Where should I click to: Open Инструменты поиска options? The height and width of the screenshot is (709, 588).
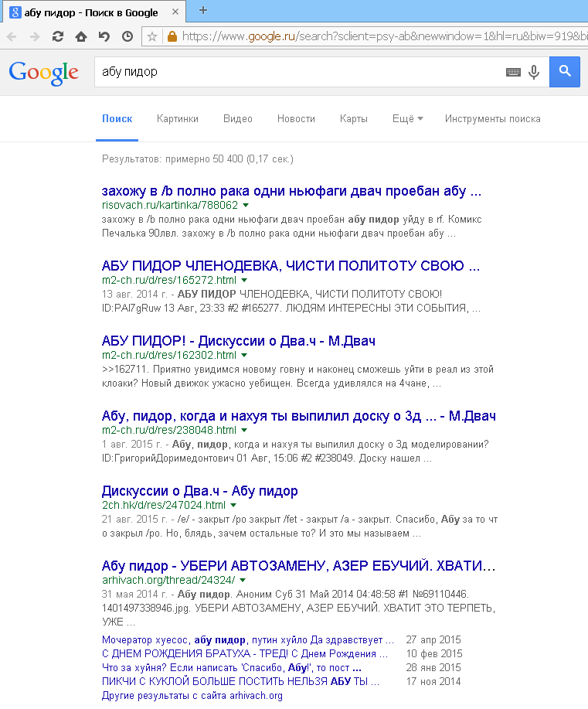point(493,119)
